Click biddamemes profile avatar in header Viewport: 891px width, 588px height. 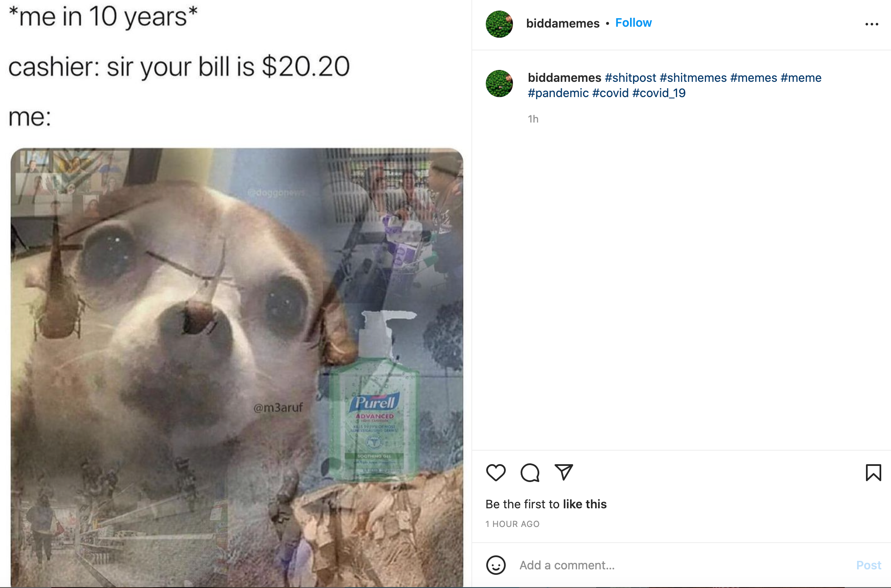click(x=499, y=24)
